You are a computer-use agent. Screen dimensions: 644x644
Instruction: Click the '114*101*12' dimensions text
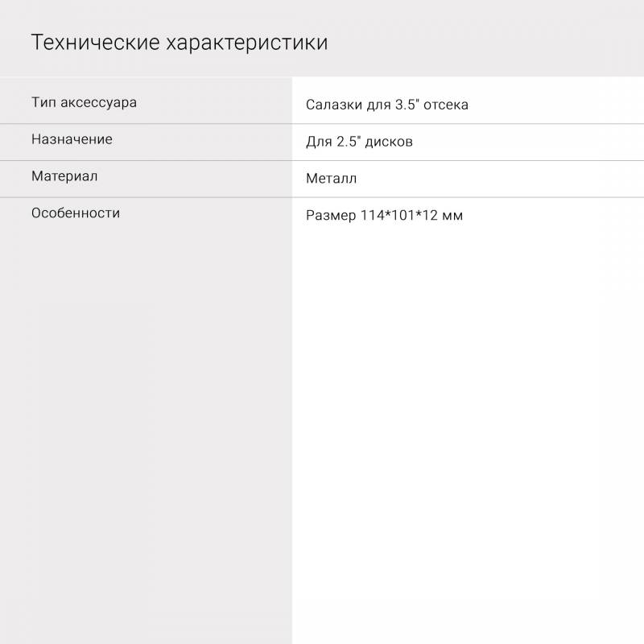[399, 216]
